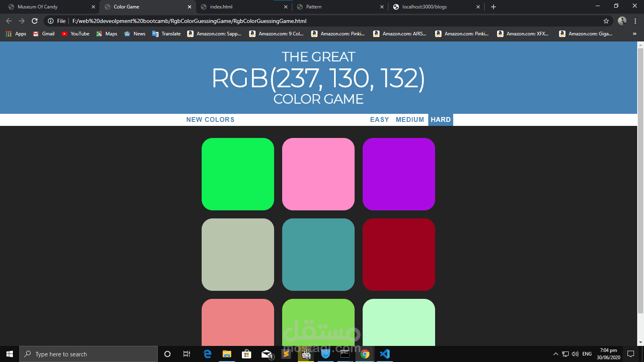Open Microsoft Edge from the taskbar
The height and width of the screenshot is (362, 644).
(x=207, y=354)
